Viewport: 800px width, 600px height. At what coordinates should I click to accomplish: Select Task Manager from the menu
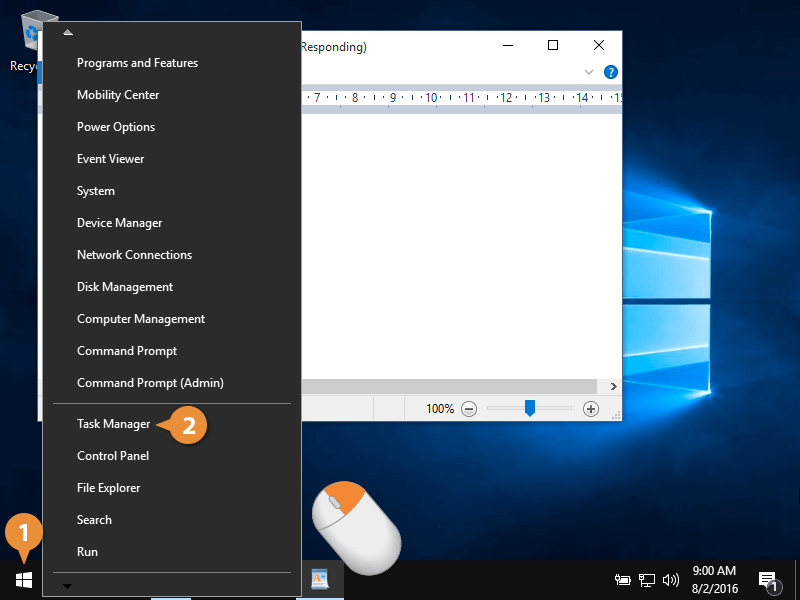113,424
